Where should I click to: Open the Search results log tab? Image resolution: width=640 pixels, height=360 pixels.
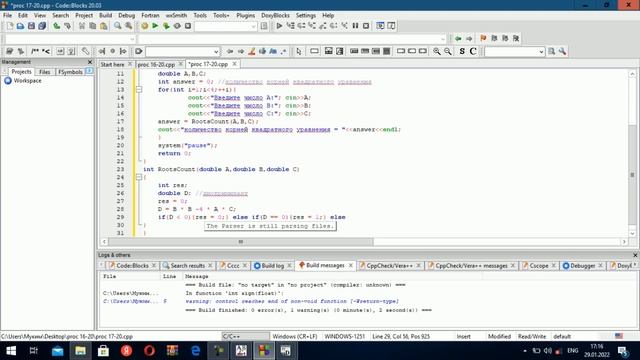(187, 266)
